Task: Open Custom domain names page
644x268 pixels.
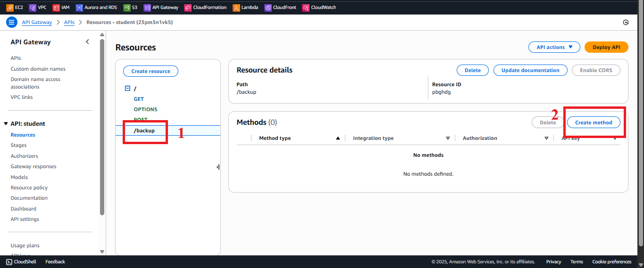Action: click(x=38, y=69)
